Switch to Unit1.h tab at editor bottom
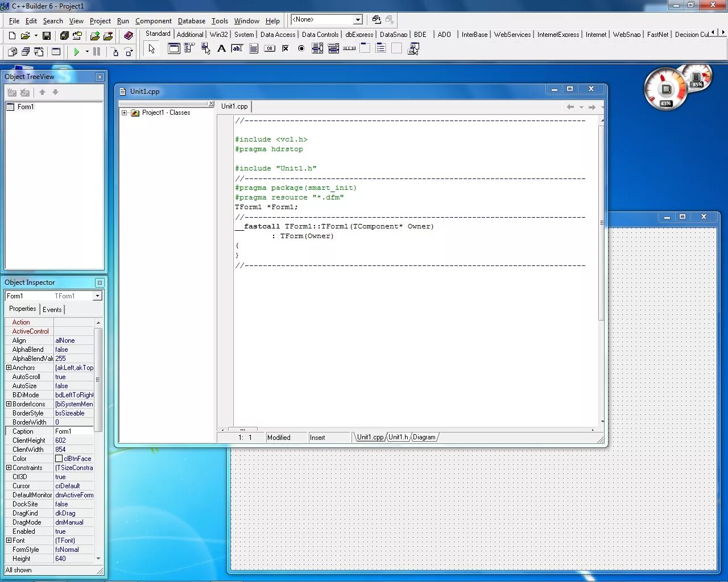This screenshot has height=582, width=728. 398,437
